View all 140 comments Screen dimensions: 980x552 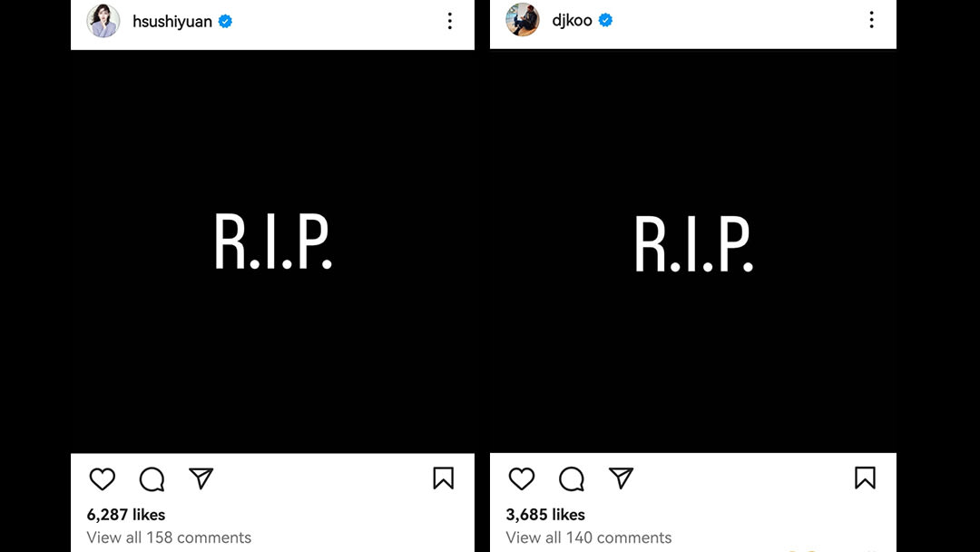[589, 537]
